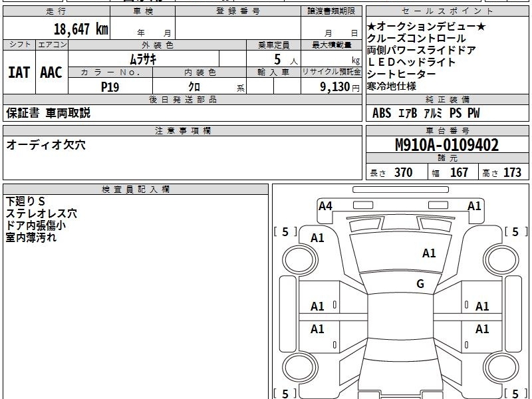Click the 車検 header cell

(143, 11)
